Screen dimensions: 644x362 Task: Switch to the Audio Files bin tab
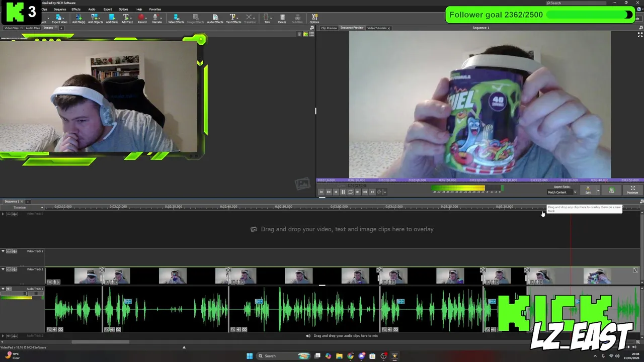point(33,28)
